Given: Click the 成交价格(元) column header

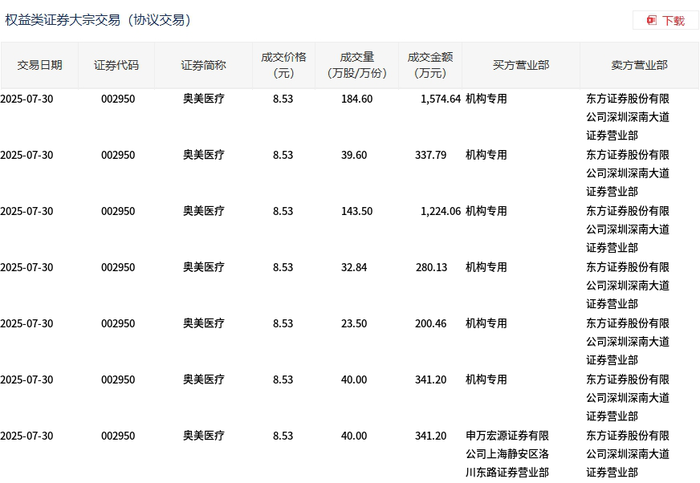Looking at the screenshot, I should (x=283, y=66).
